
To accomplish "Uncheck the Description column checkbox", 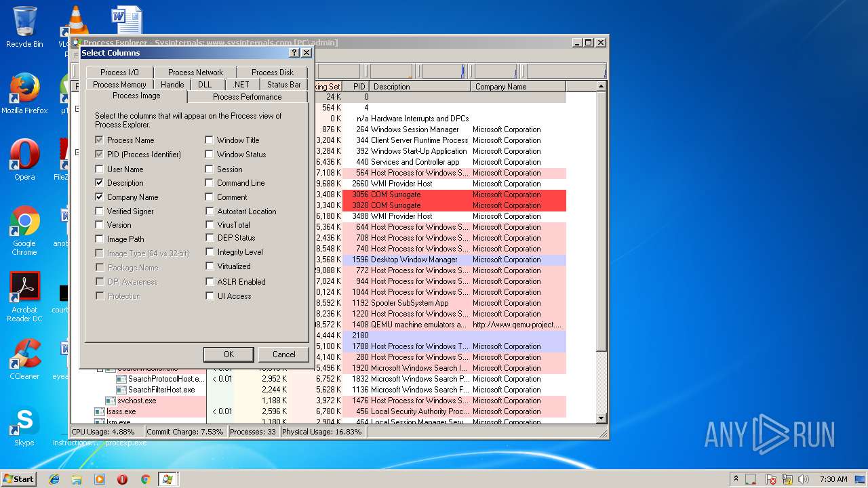I will pos(100,182).
